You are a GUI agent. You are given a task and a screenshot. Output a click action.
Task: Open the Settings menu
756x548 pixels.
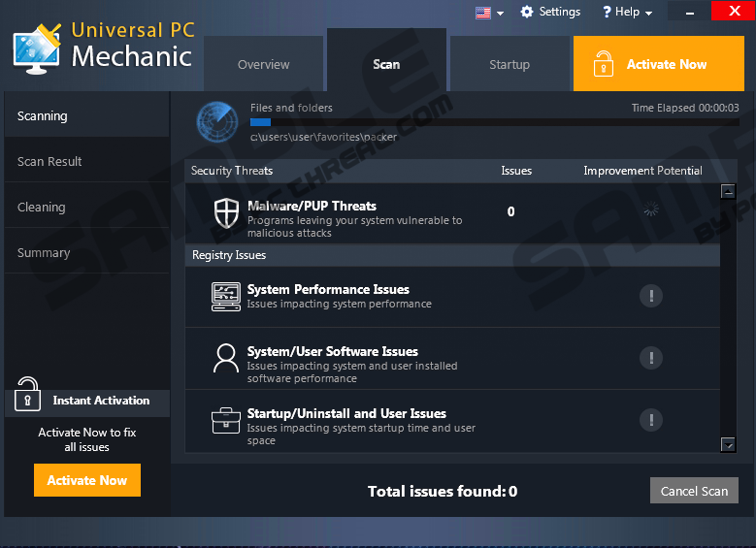[x=559, y=12]
